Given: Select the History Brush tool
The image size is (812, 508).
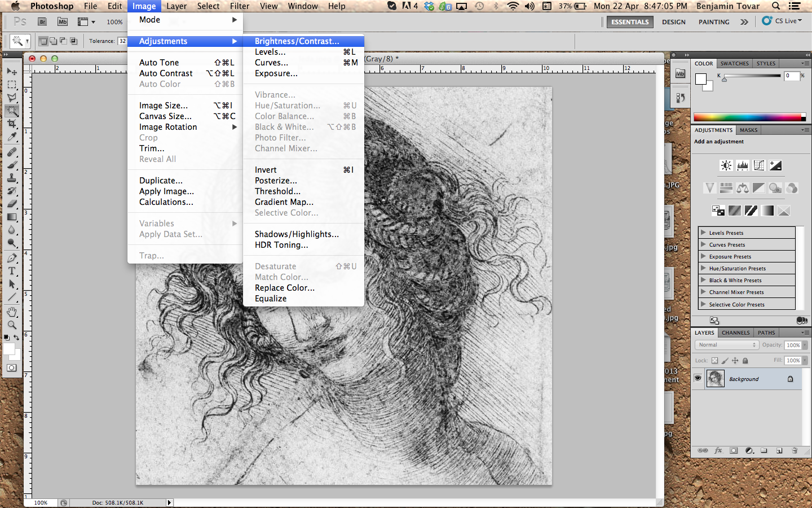Looking at the screenshot, I should pyautogui.click(x=12, y=191).
